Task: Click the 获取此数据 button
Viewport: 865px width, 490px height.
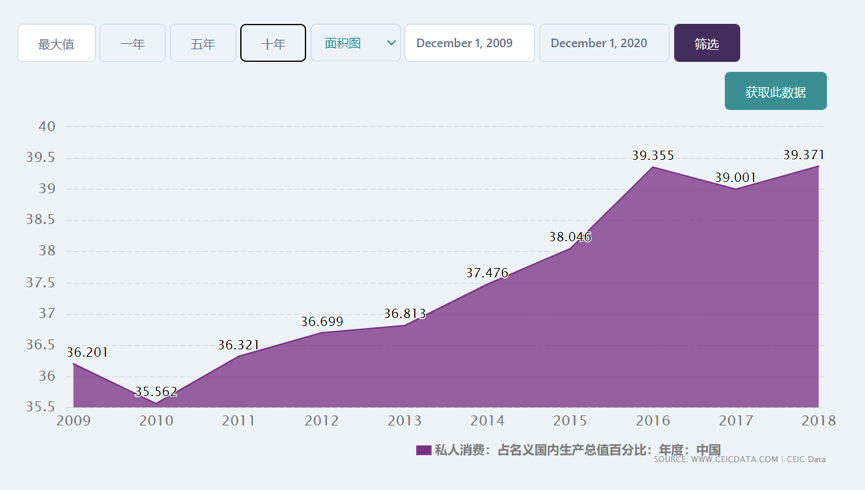Action: coord(775,91)
